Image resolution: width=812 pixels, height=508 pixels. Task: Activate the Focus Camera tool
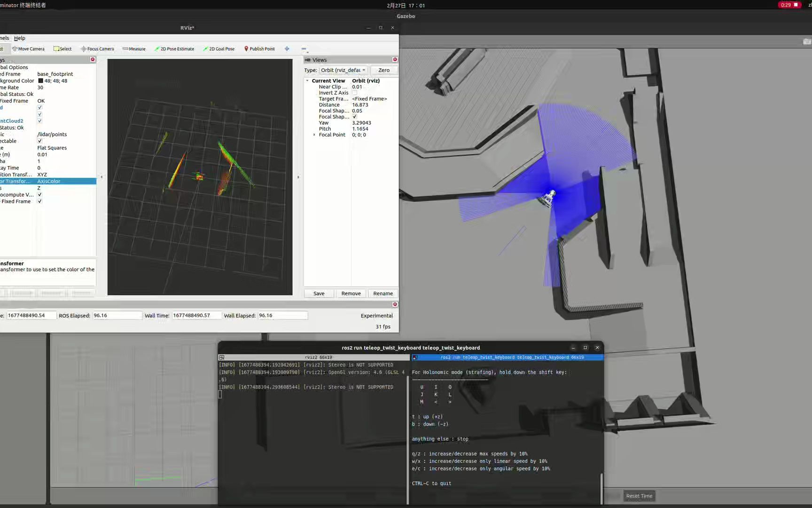point(97,49)
